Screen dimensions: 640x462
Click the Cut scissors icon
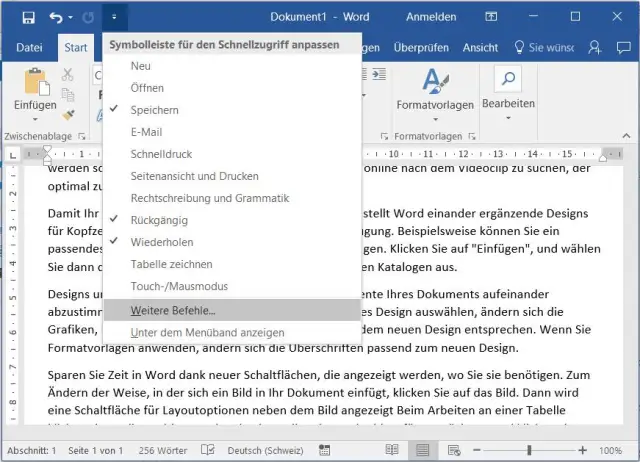point(68,74)
